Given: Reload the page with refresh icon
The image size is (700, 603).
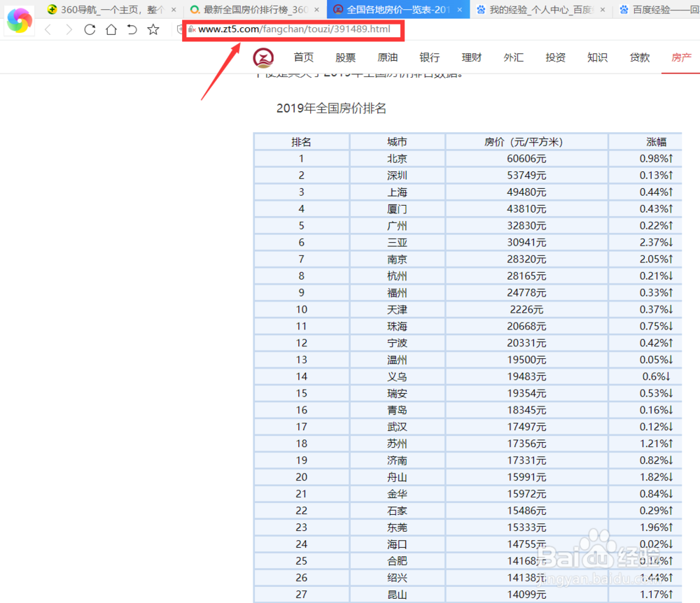Looking at the screenshot, I should pyautogui.click(x=90, y=30).
